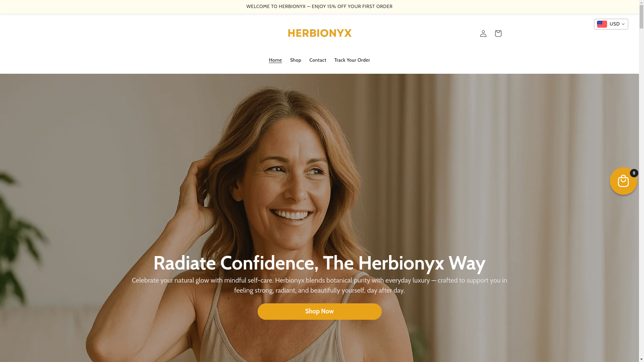Open the cart icon in the header

[498, 34]
